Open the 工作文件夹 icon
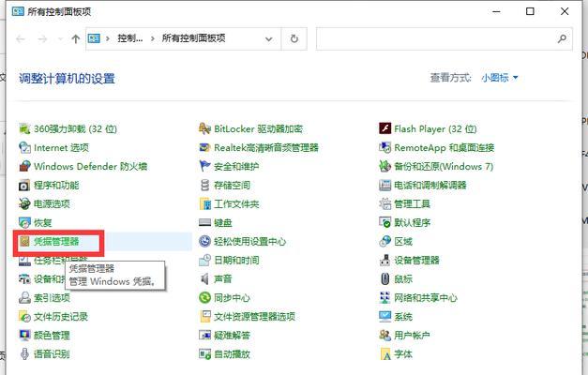588x375 pixels. point(204,204)
